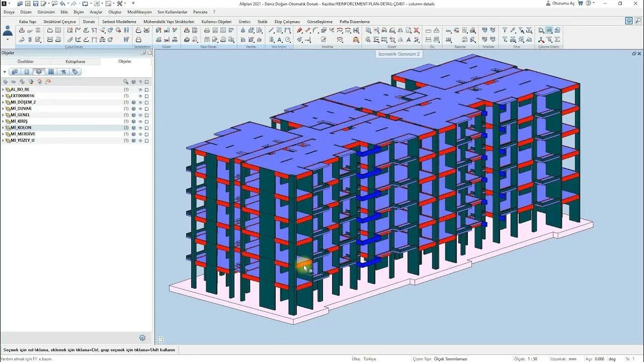Open the quick access toolbar customize dropdown
Viewport: 644px width, 362px height.
coord(133,3)
